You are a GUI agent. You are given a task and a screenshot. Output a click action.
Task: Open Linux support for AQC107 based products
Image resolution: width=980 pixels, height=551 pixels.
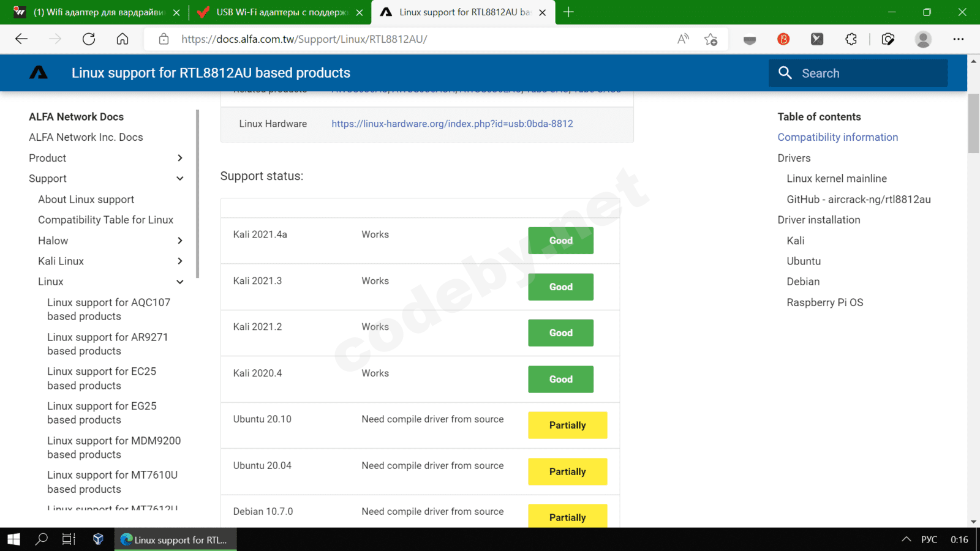tap(109, 309)
